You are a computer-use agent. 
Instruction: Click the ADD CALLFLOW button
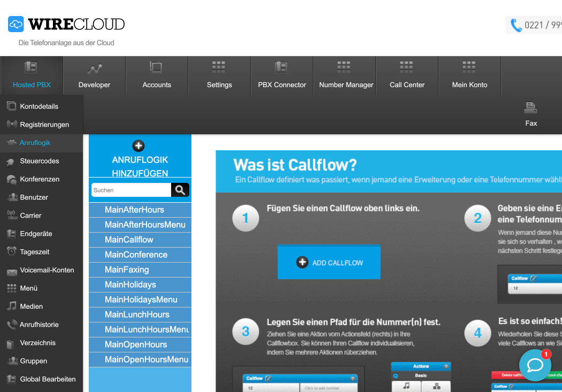point(329,263)
